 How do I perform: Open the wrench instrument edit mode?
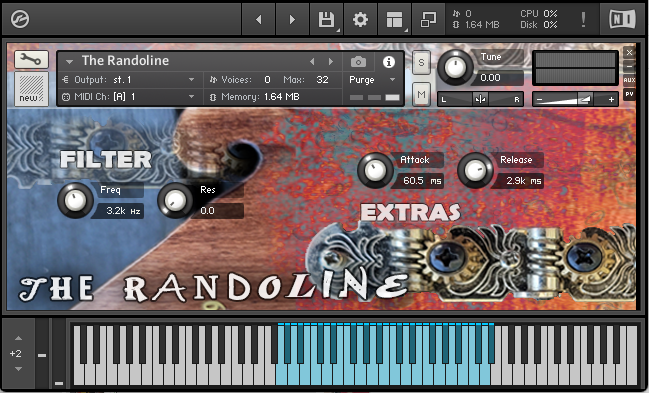[x=31, y=60]
